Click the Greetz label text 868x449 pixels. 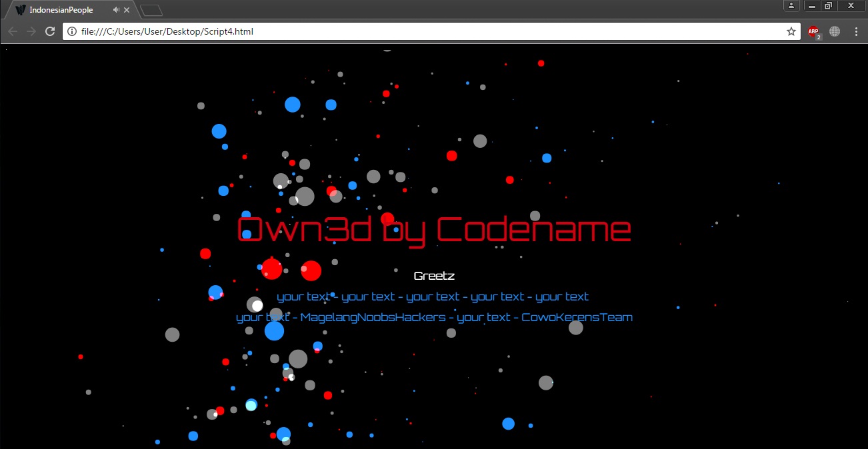point(434,275)
